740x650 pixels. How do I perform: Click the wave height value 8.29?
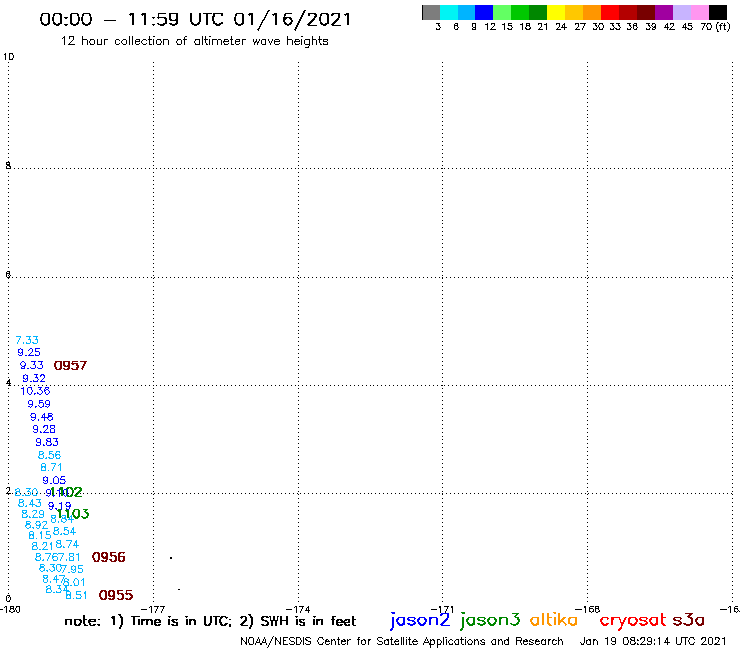tap(33, 515)
